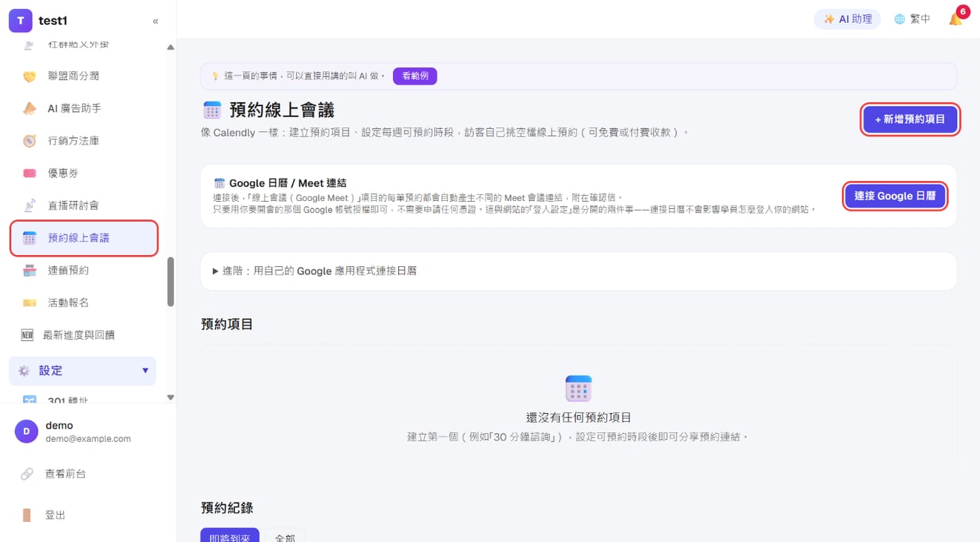Click the 設定 gear icon
This screenshot has height=542, width=980.
(x=24, y=371)
